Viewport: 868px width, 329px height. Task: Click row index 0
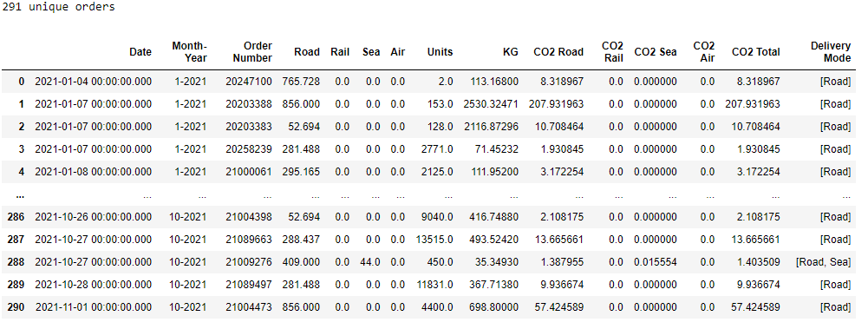pyautogui.click(x=22, y=82)
